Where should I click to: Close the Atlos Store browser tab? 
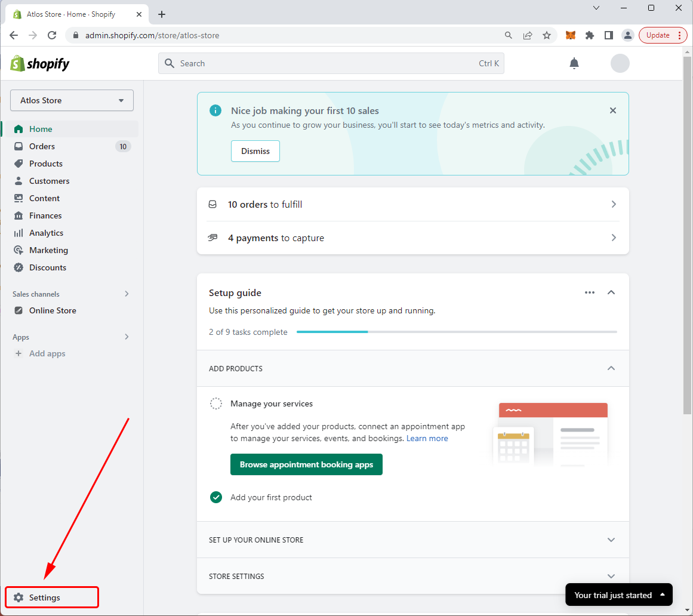click(138, 14)
